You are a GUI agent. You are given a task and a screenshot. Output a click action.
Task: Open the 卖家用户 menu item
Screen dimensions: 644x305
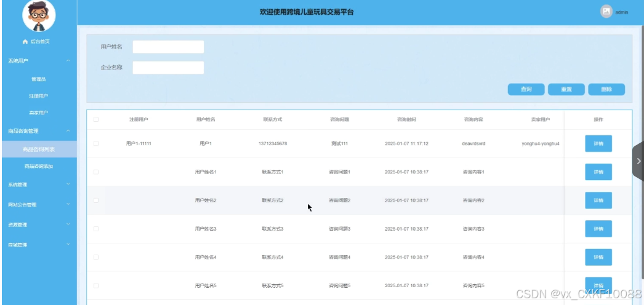(39, 113)
